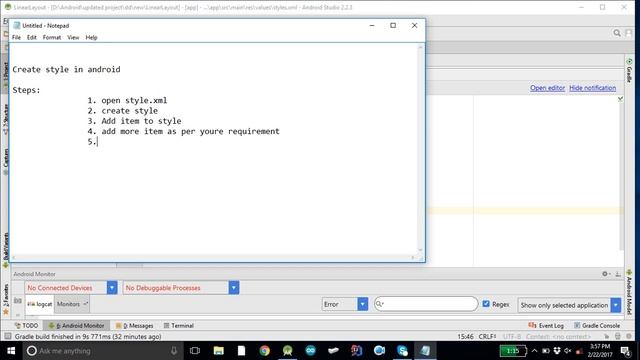Click Notepad horizontal scrollbar left arrow
Screen dimensions: 640x360
click(14, 258)
